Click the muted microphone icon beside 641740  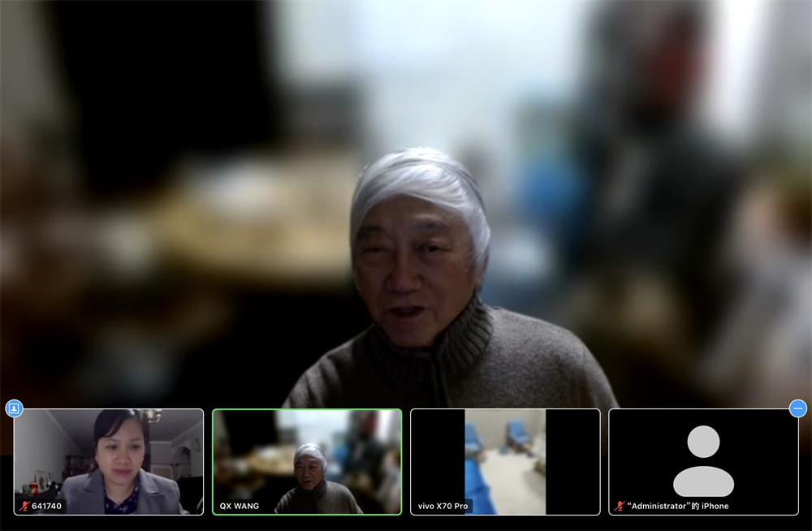pyautogui.click(x=24, y=506)
